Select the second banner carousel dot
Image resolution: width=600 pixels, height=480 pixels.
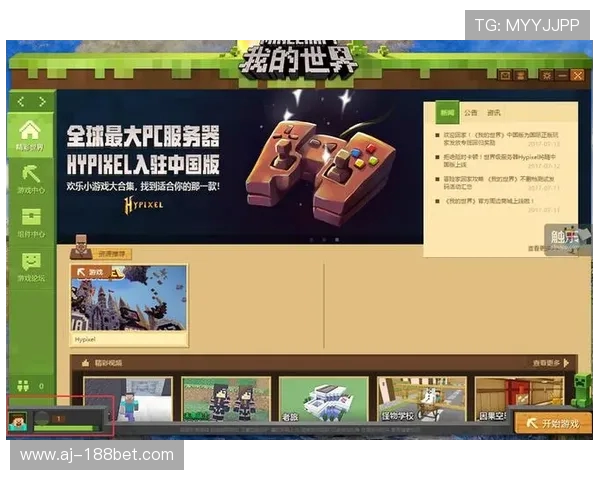click(324, 240)
